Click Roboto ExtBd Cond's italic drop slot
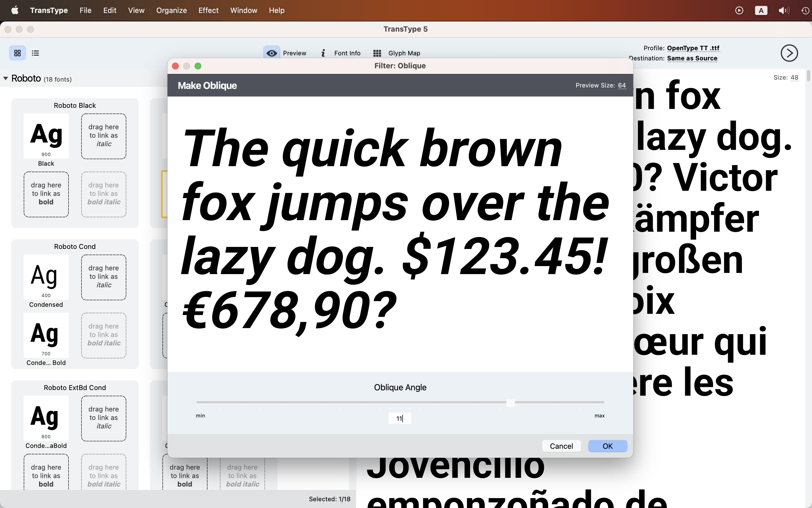 104,418
